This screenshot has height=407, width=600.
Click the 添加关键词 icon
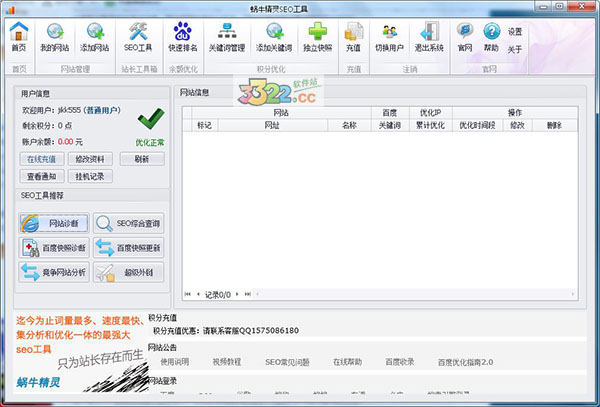(274, 37)
